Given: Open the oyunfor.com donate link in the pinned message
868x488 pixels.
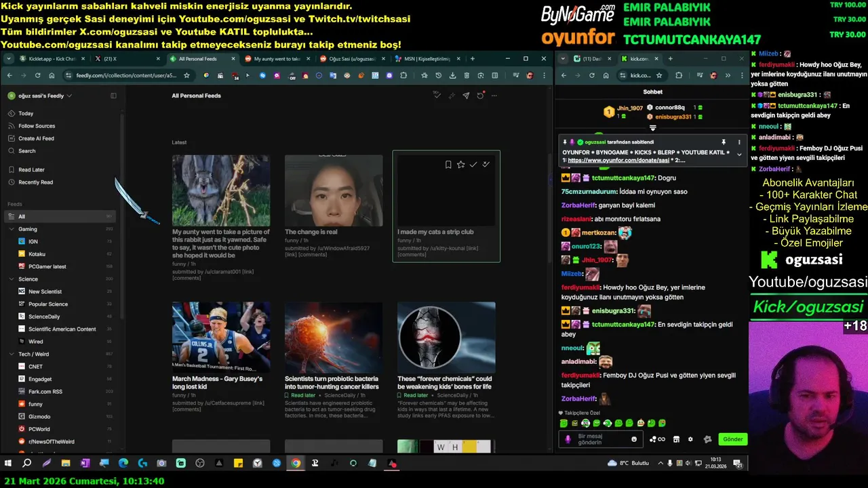Looking at the screenshot, I should [618, 161].
